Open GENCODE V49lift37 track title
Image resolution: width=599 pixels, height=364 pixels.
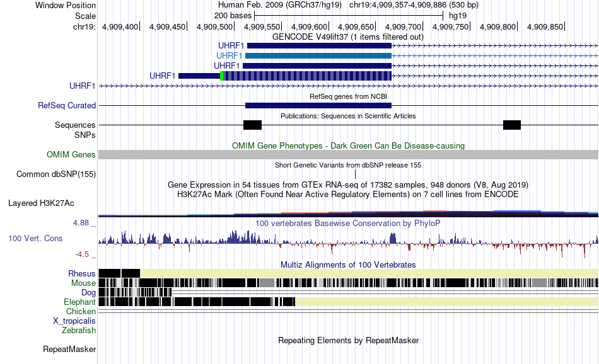(x=348, y=37)
